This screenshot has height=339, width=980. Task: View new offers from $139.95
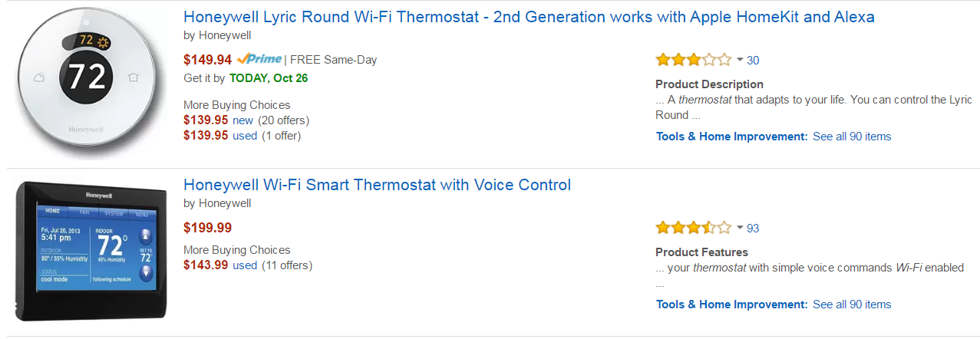[243, 120]
